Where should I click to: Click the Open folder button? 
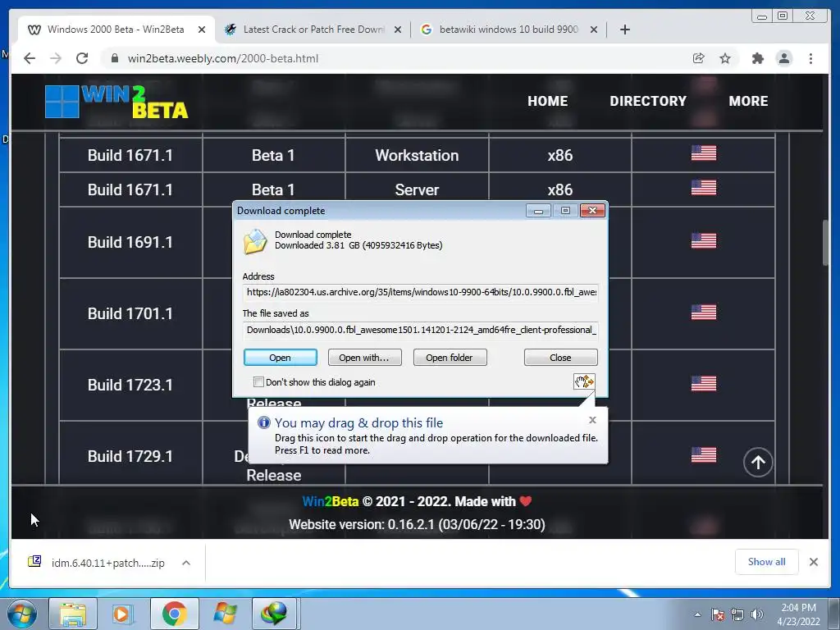(450, 358)
